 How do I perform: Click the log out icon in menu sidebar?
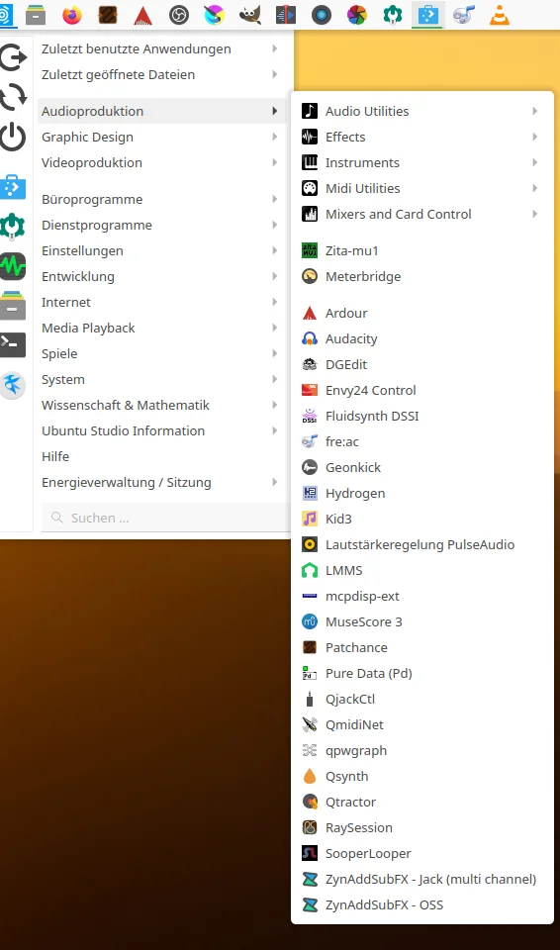click(x=13, y=57)
